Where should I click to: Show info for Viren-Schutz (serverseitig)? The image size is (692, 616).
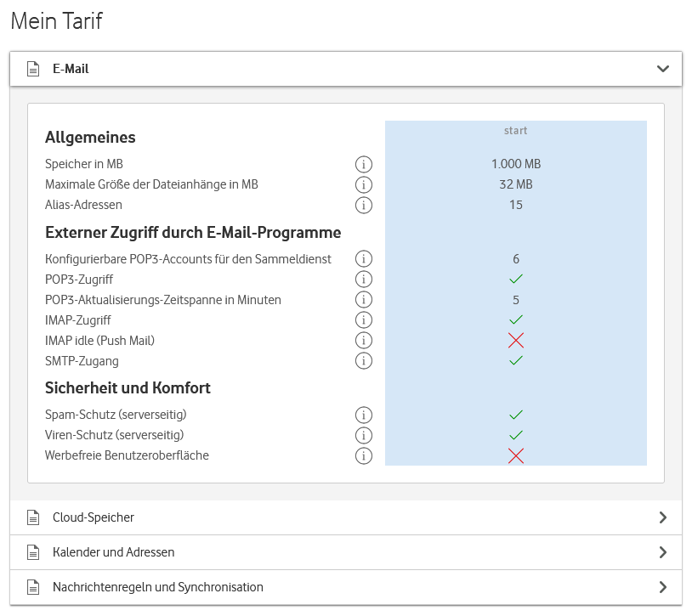click(x=364, y=436)
